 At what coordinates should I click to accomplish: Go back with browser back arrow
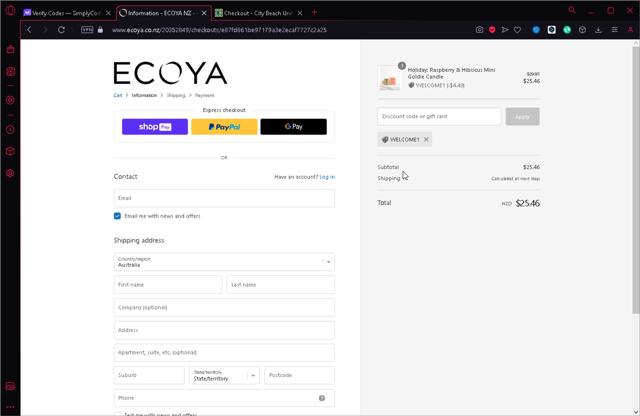click(29, 30)
